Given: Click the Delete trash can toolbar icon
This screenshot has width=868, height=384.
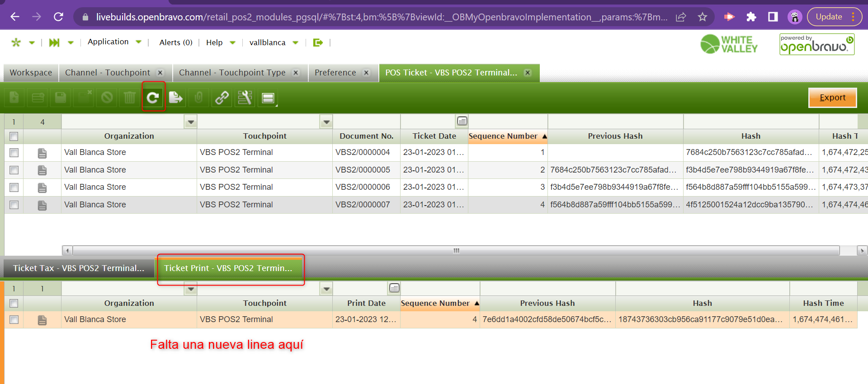Looking at the screenshot, I should (x=130, y=98).
